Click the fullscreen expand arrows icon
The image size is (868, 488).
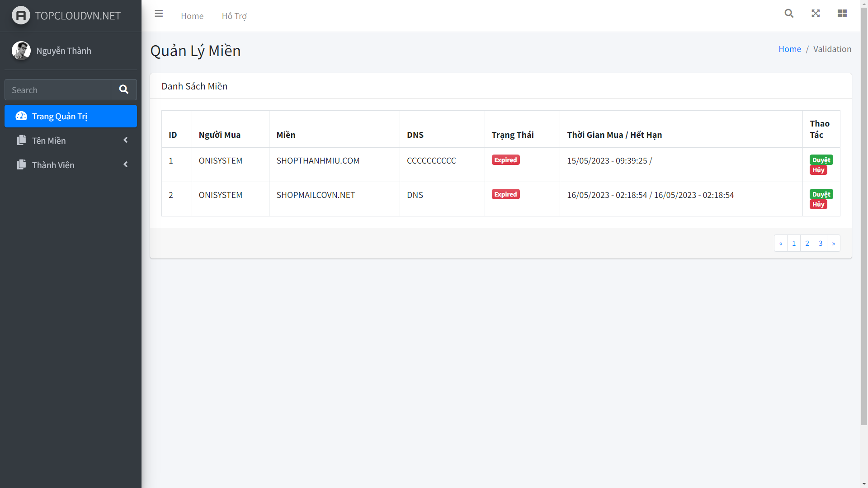(x=816, y=14)
